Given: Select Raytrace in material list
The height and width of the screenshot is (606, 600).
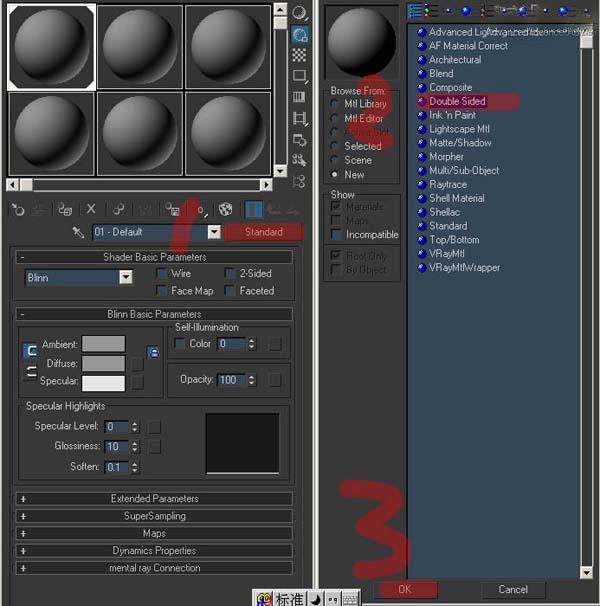Looking at the screenshot, I should point(448,184).
